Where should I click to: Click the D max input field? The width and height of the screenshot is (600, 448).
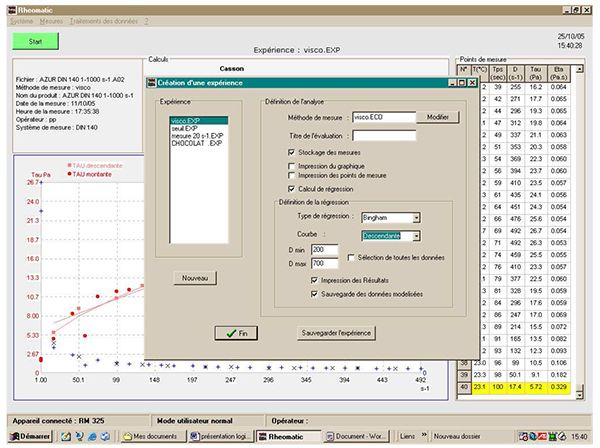[x=324, y=264]
